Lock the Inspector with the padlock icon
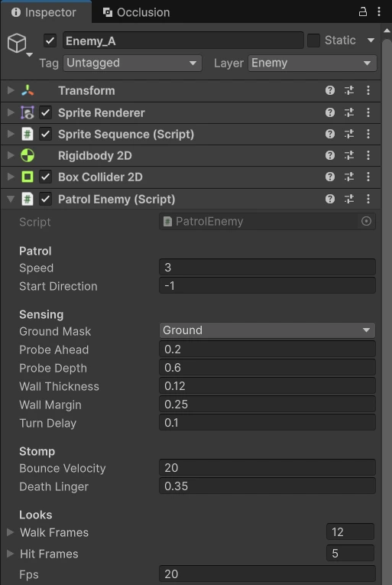This screenshot has height=585, width=392. (x=362, y=12)
